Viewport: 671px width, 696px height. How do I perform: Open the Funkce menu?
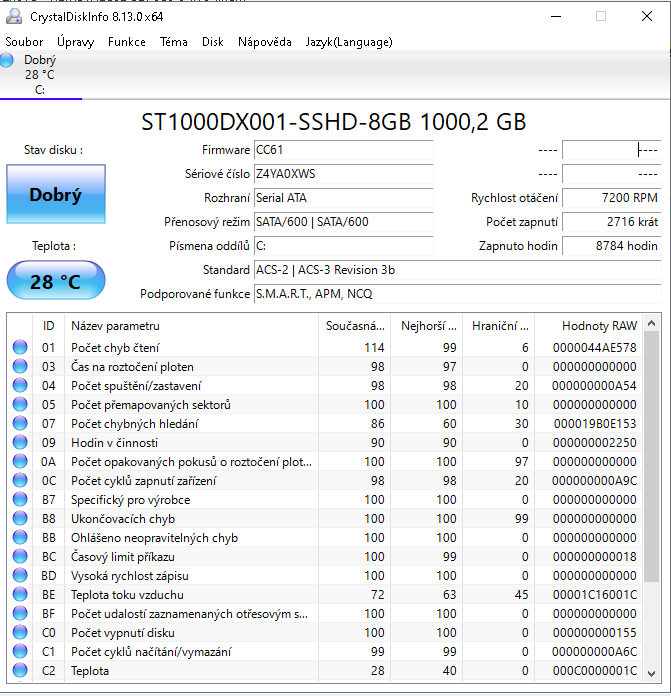(127, 42)
